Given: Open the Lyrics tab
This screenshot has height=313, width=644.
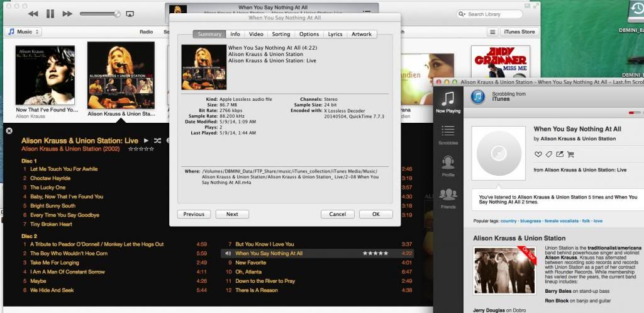Looking at the screenshot, I should pyautogui.click(x=335, y=34).
